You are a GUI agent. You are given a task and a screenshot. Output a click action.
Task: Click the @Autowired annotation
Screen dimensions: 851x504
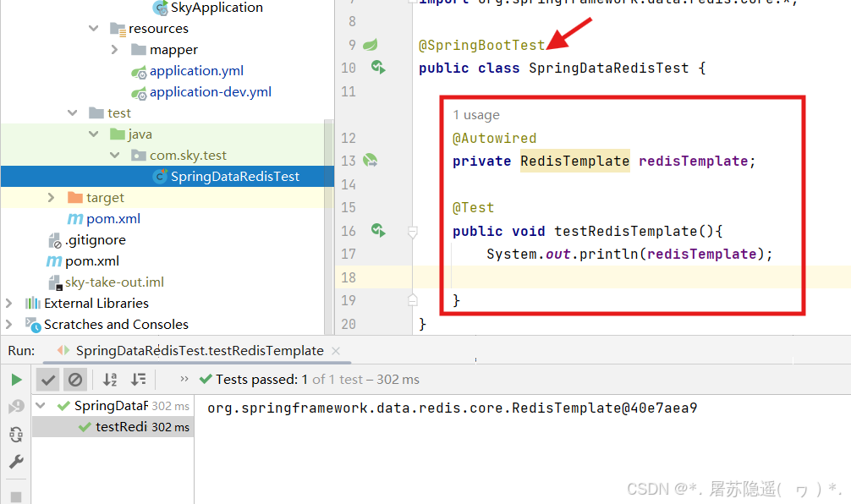[494, 139]
